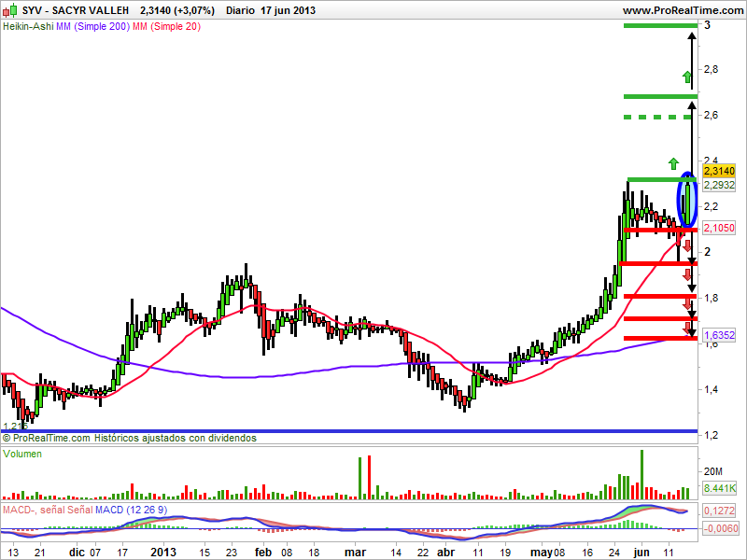This screenshot has width=747, height=560.
Task: Click the 1,215 low price label
Action: pos(15,427)
